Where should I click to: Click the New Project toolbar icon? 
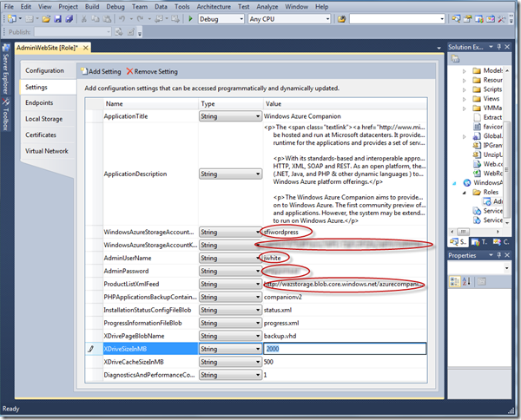tap(11, 19)
